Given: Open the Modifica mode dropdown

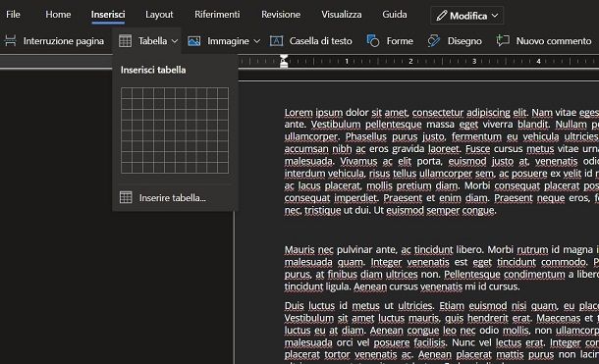Looking at the screenshot, I should pos(466,16).
